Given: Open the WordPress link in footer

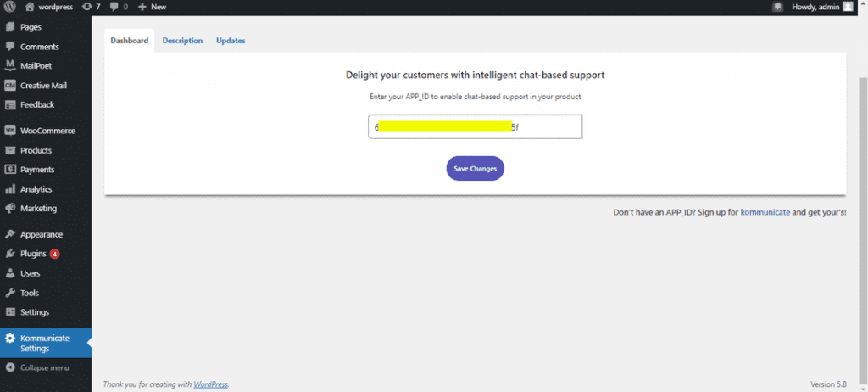Looking at the screenshot, I should pyautogui.click(x=210, y=384).
